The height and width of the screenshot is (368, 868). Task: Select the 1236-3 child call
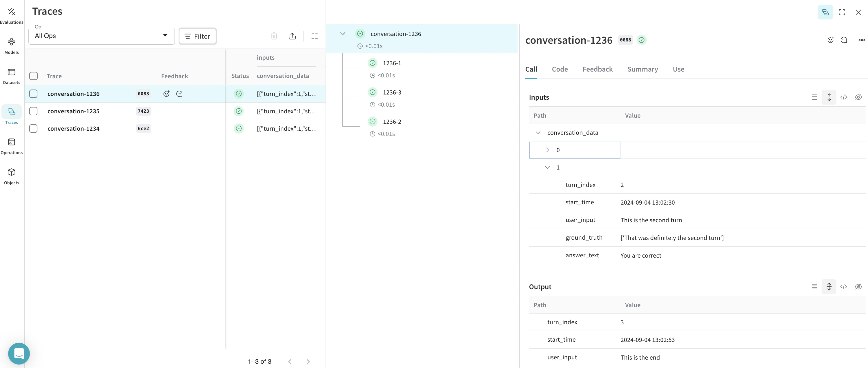pos(392,93)
